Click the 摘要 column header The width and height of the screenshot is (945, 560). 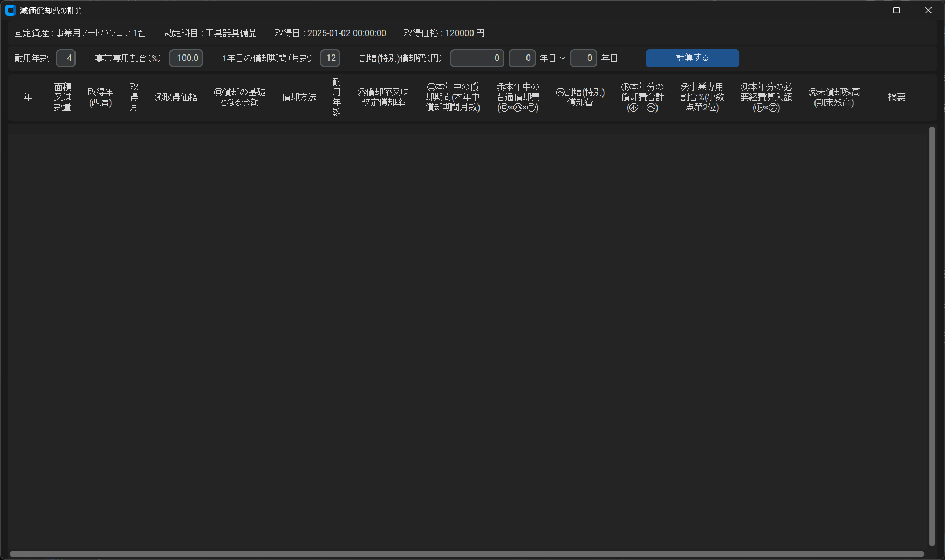click(896, 97)
